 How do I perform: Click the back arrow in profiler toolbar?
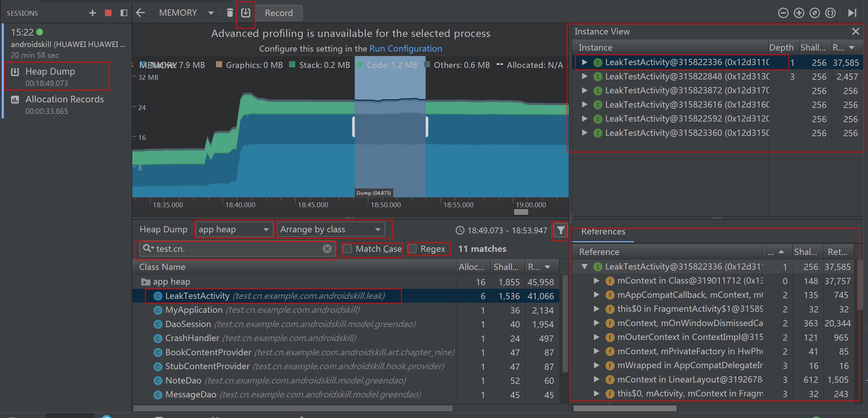pyautogui.click(x=140, y=13)
